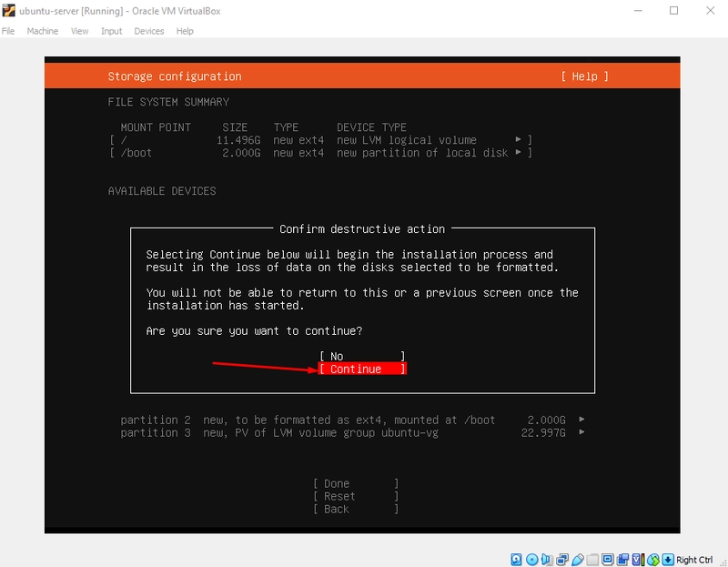728x567 pixels.
Task: Expand the root / mount point row arrow
Action: 518,139
